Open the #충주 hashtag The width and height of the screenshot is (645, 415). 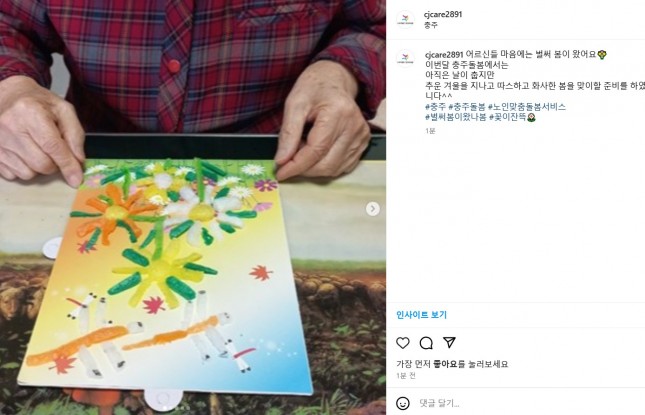pyautogui.click(x=435, y=107)
